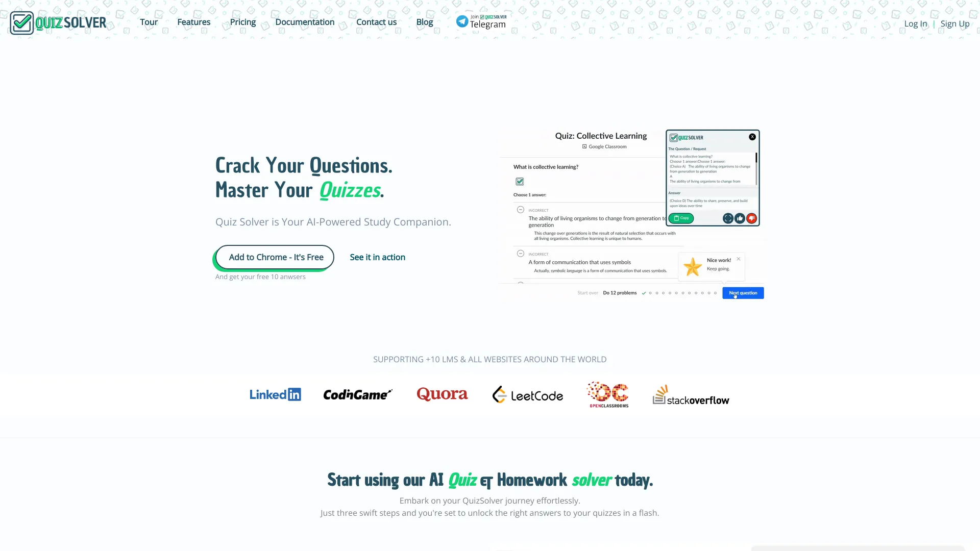
Task: Click the Copy button icon in quiz panel
Action: coord(681,217)
